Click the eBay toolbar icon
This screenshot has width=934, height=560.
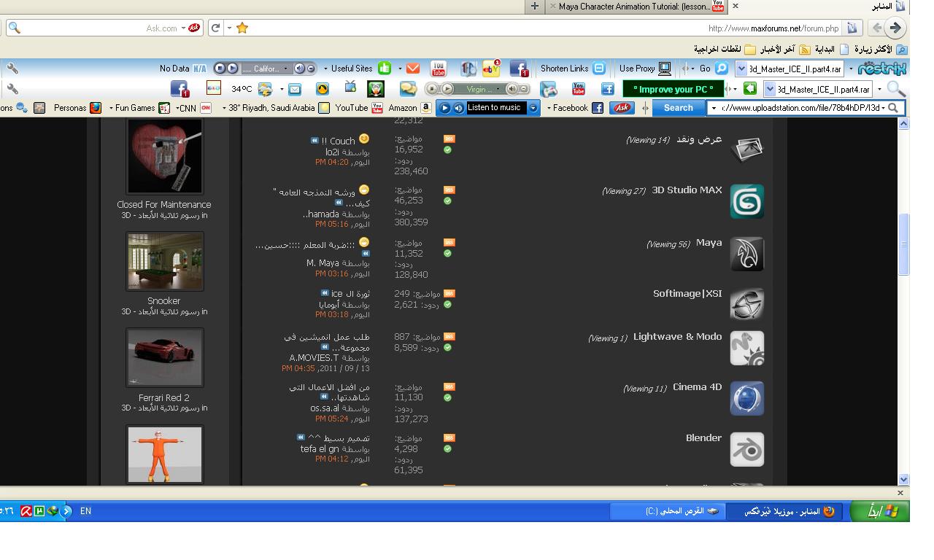click(491, 69)
